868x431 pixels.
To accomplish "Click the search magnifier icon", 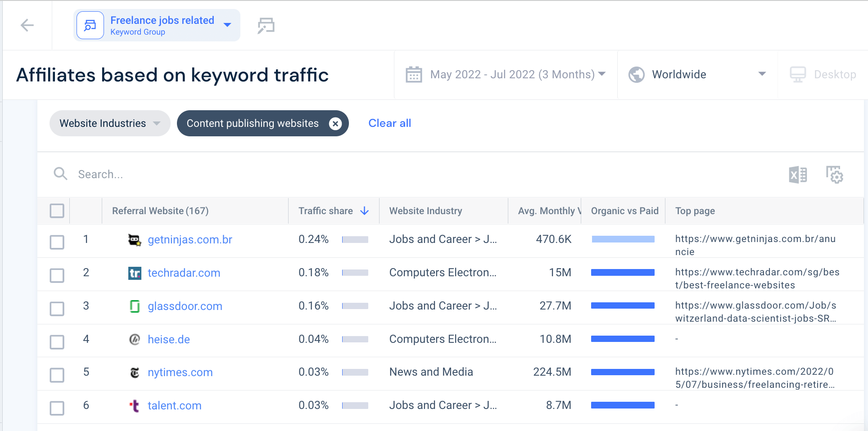I will 60,174.
